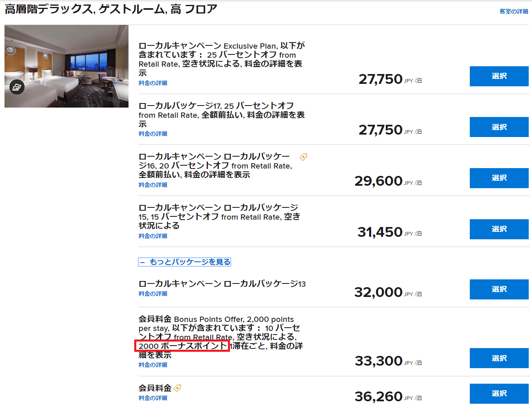Open the photo gallery icon on room image
Screen dimensions: 532x407
click(x=17, y=87)
